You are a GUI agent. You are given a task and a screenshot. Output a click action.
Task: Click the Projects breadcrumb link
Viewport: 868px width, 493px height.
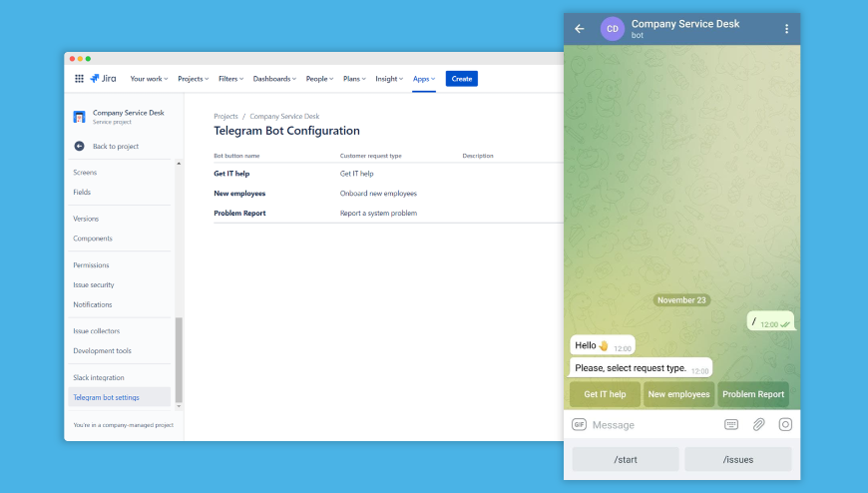[x=225, y=117]
